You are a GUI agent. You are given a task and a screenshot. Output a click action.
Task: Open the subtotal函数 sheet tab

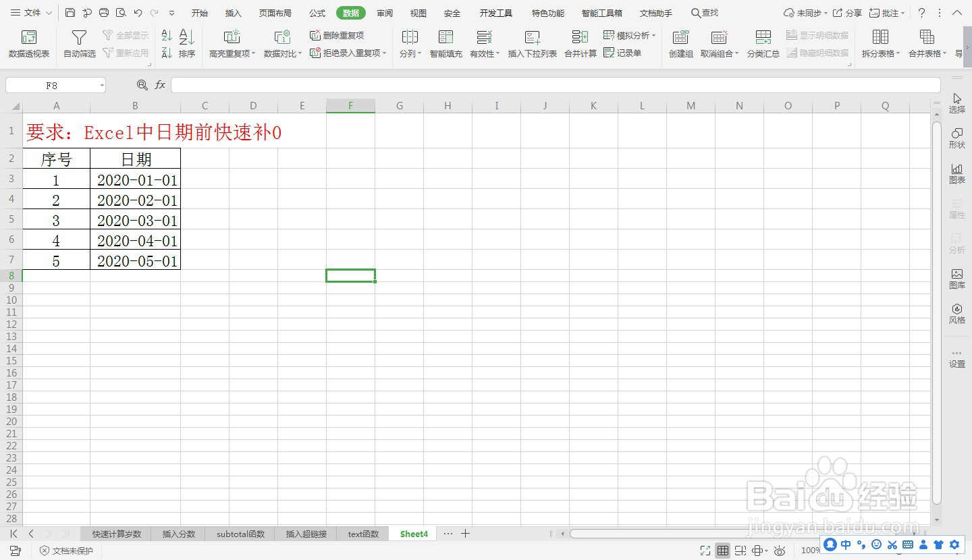click(x=240, y=534)
